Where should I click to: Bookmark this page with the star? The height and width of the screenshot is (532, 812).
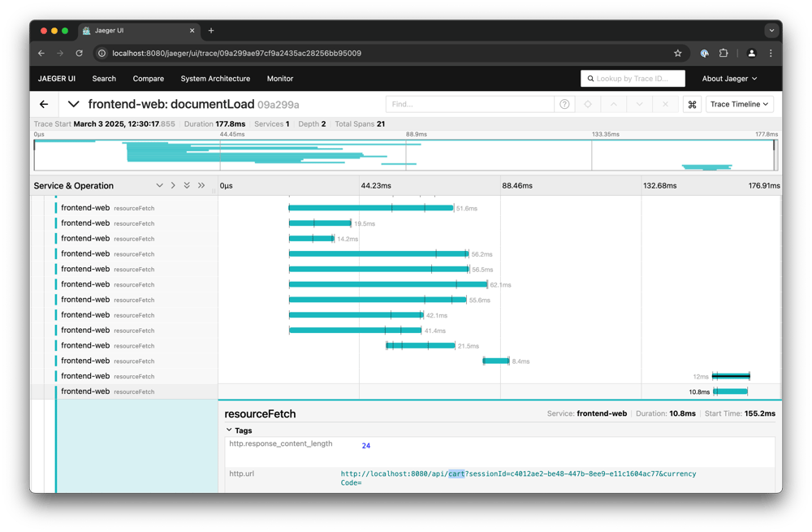tap(678, 53)
